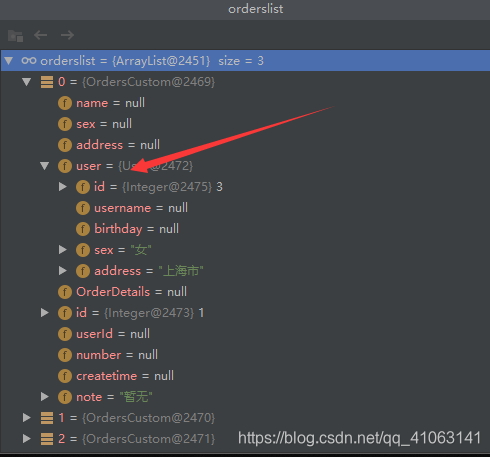Click the text "{OrdersCustom@2471}"

[149, 439]
